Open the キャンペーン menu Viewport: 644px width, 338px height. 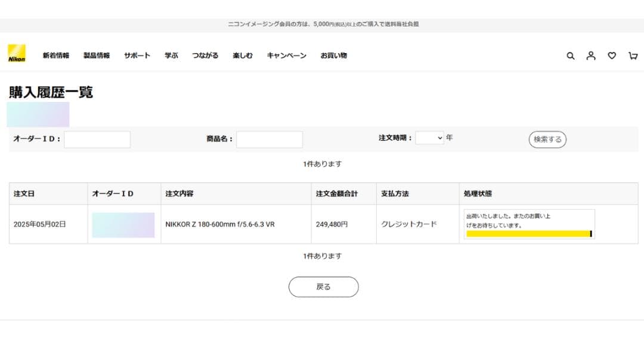[x=287, y=55]
